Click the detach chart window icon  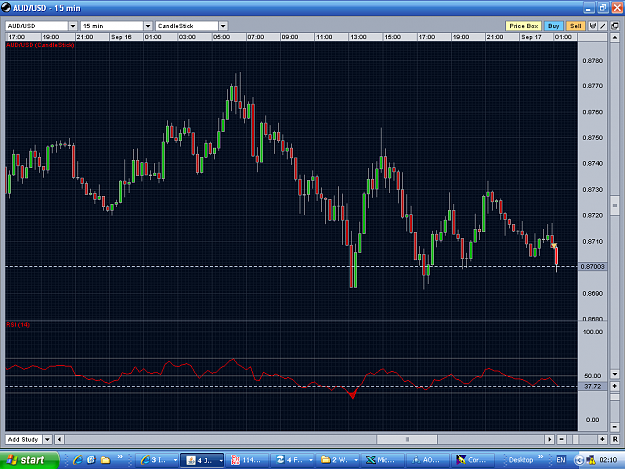[x=615, y=26]
